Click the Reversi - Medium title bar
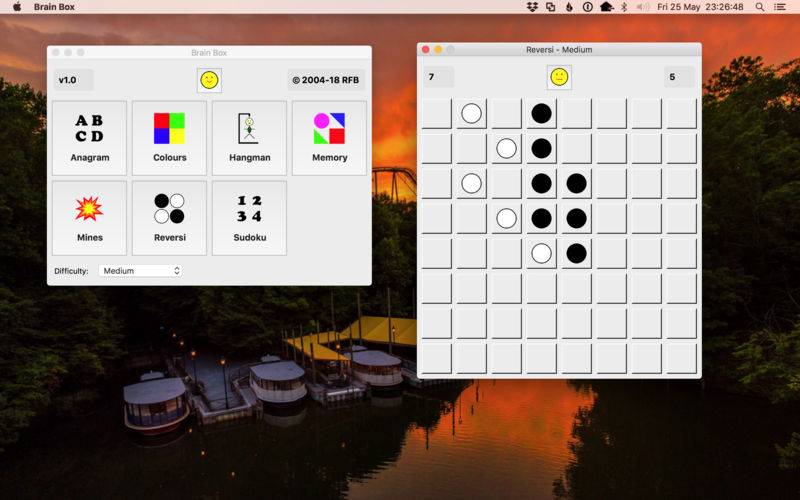The width and height of the screenshot is (800, 500). click(x=559, y=49)
